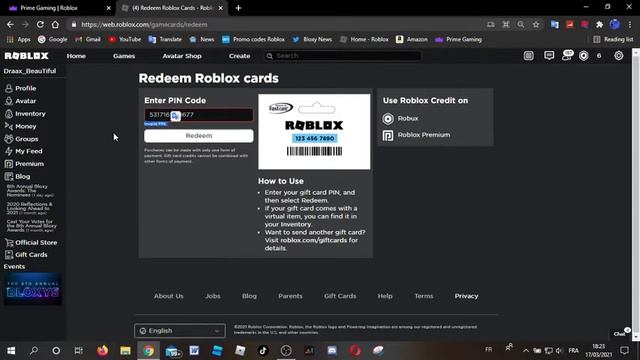This screenshot has height=360, width=640.
Task: Open TikTok from the taskbar
Action: tap(263, 350)
